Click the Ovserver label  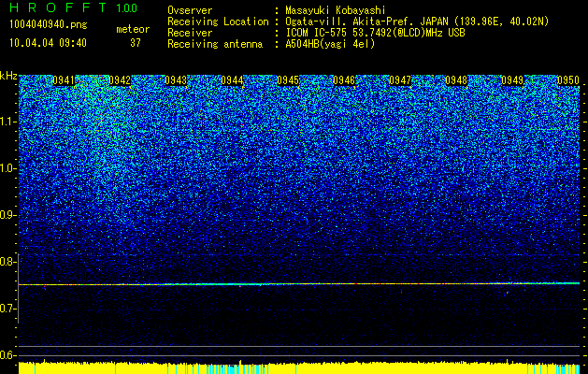pos(190,10)
